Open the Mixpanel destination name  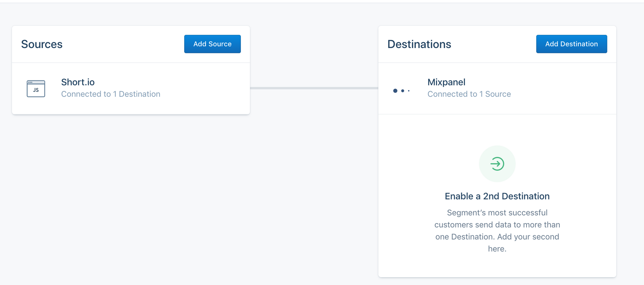(446, 82)
